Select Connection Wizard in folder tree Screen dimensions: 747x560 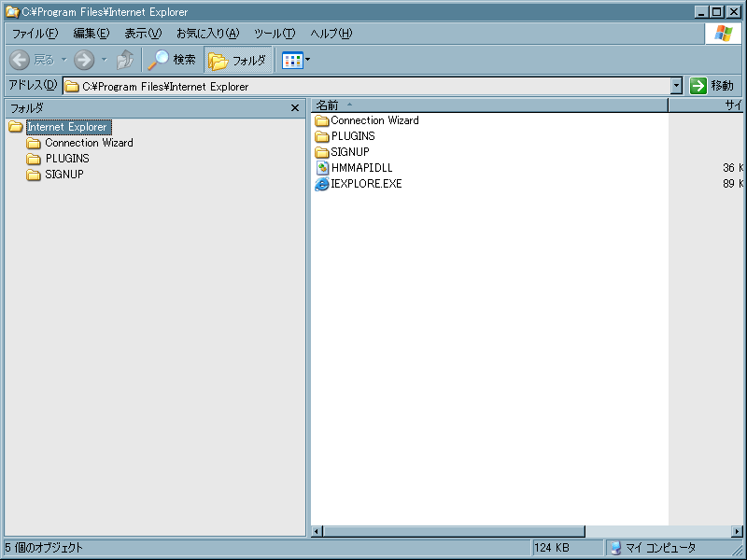pos(89,143)
